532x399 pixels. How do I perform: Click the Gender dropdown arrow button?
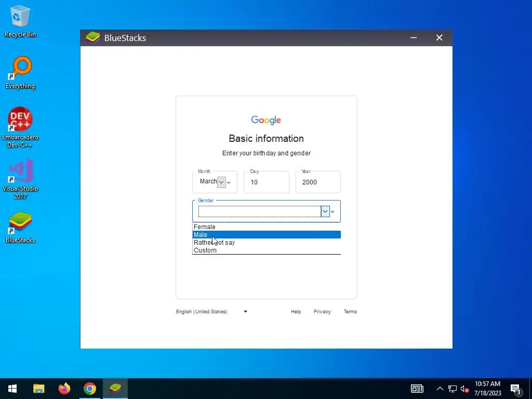(x=325, y=211)
